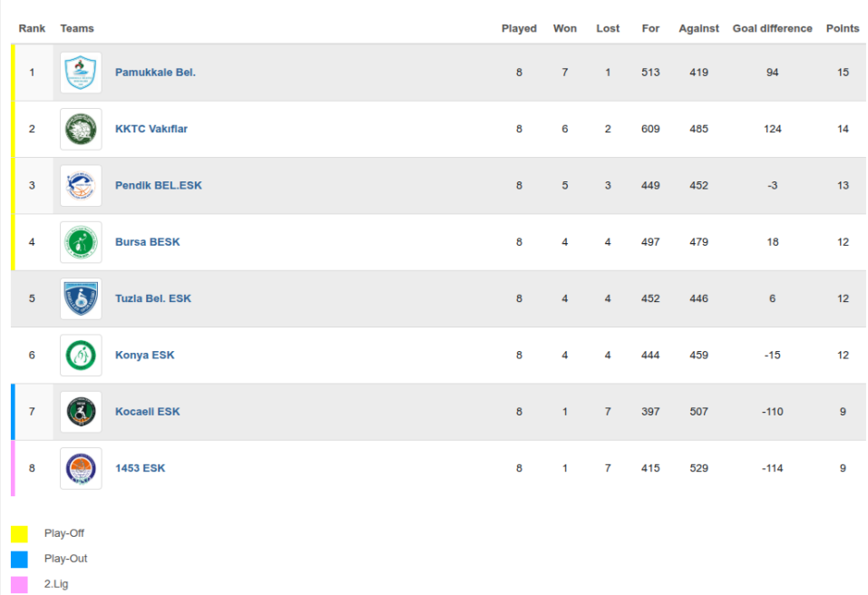This screenshot has height=595, width=868.
Task: Select the 1453 ESK team logo
Action: (x=81, y=468)
